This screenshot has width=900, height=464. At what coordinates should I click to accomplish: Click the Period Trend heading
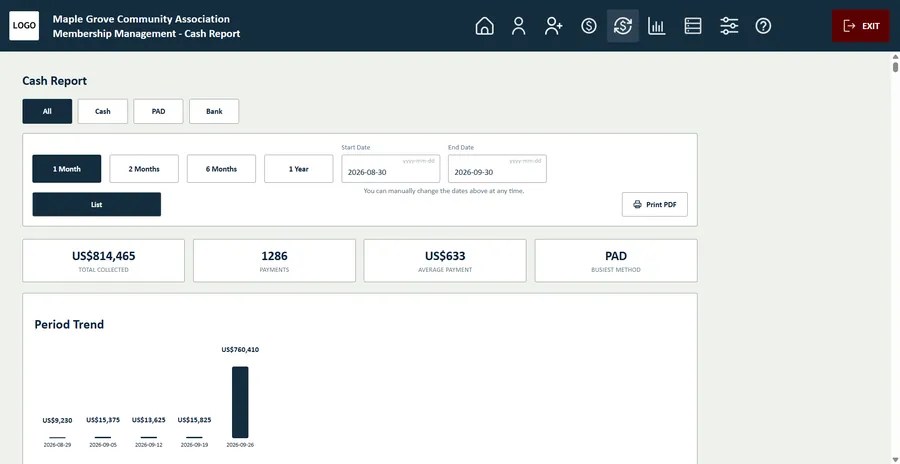tap(69, 324)
